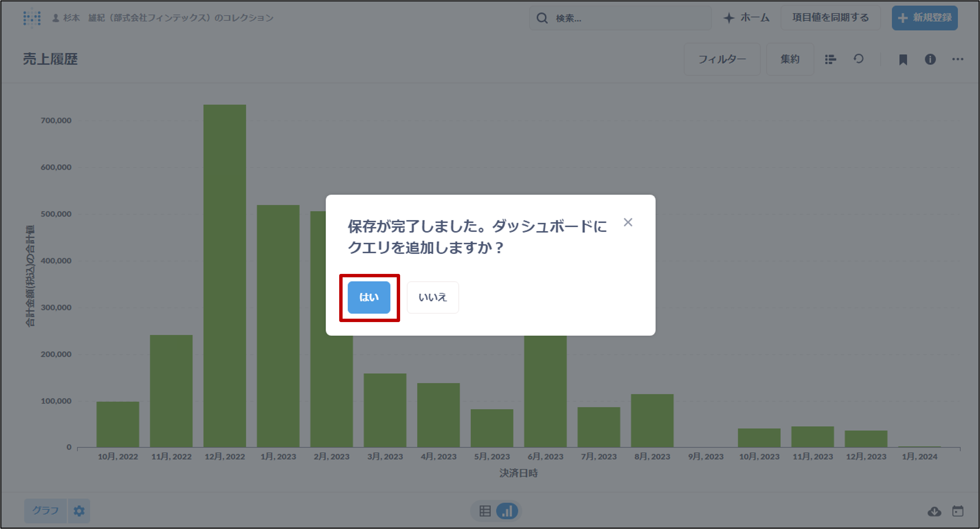Image resolution: width=980 pixels, height=529 pixels.
Task: Click the グラフ visualization button
Action: click(45, 510)
